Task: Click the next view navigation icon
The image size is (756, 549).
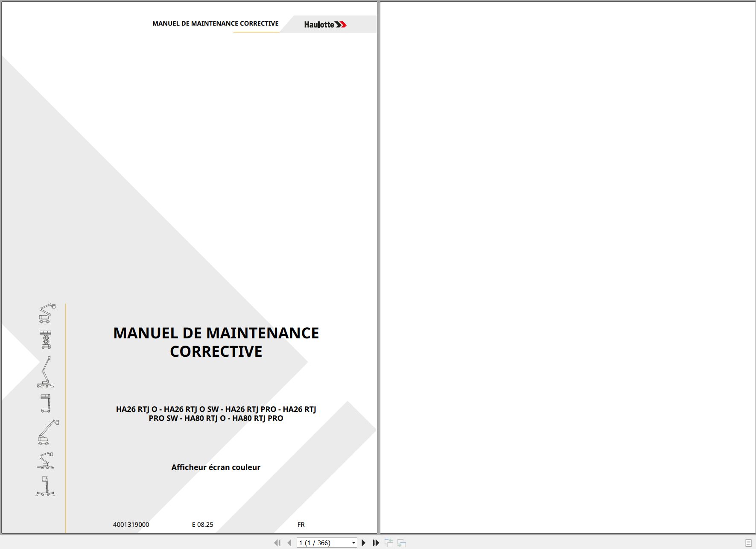Action: coord(402,543)
